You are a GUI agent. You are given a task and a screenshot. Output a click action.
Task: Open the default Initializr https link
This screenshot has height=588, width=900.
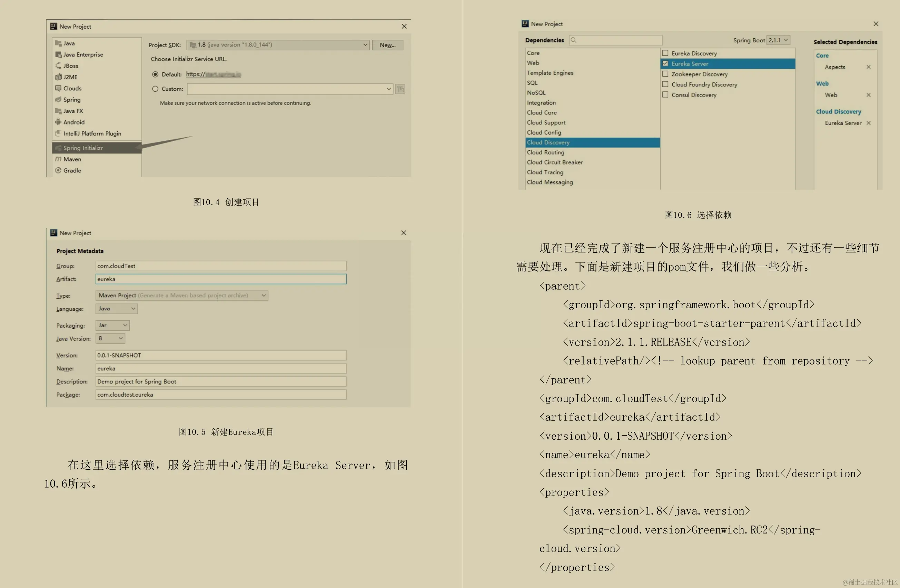tap(213, 74)
